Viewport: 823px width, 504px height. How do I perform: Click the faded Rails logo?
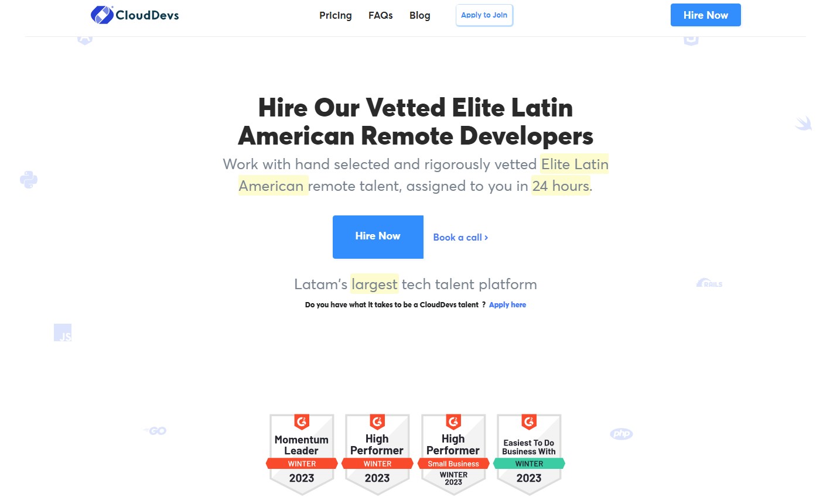tap(709, 283)
